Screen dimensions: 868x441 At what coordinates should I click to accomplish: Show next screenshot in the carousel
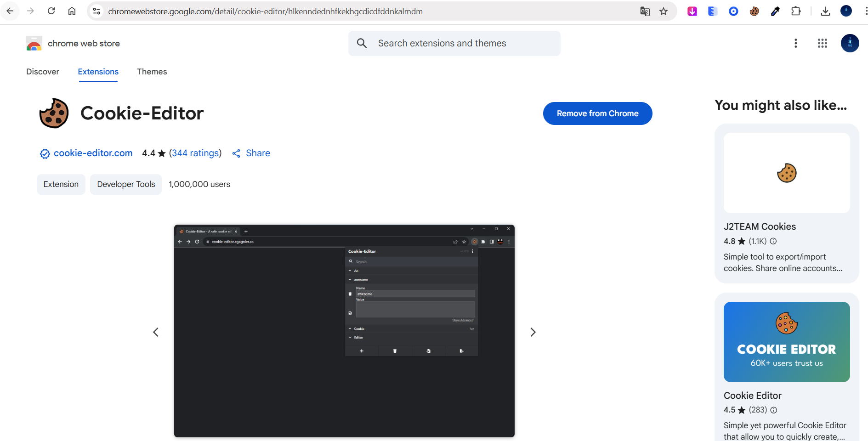[x=533, y=332]
